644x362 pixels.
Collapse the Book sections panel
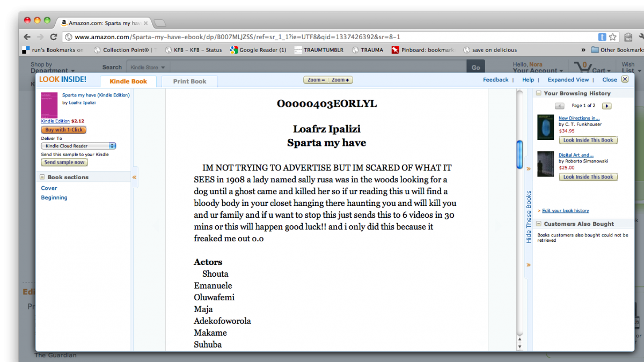point(42,177)
